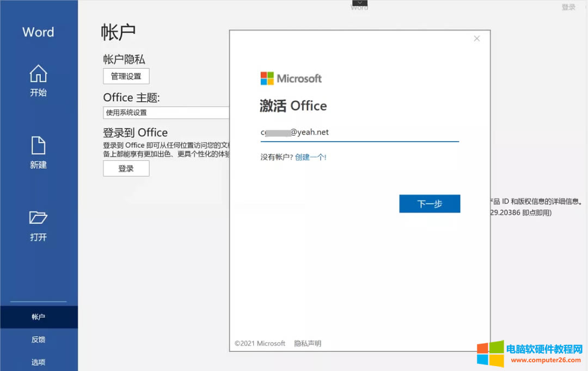This screenshot has height=371, width=588.
Task: Click the Word label at top left
Action: [x=38, y=32]
